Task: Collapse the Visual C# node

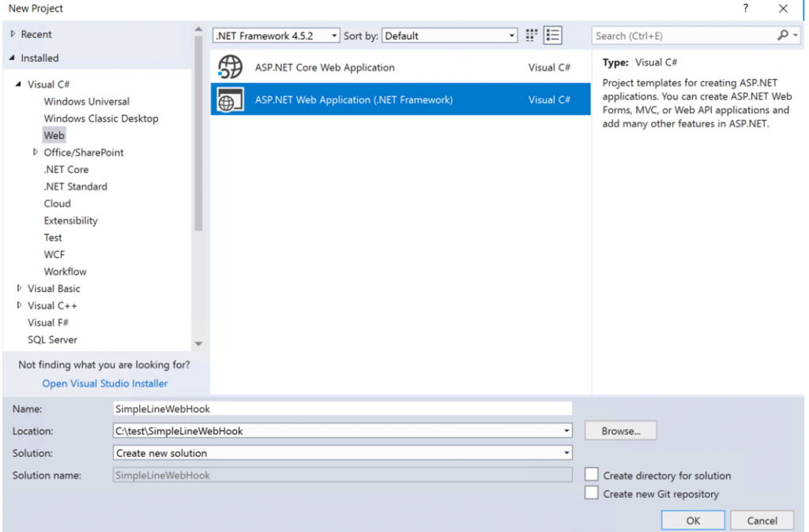Action: pyautogui.click(x=19, y=84)
